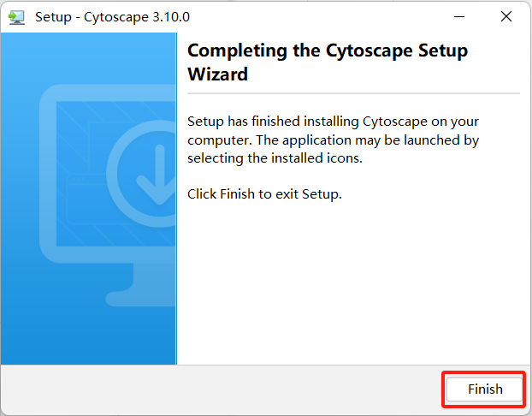Click the 'Setup has finished installing Cytoscape' line
The height and width of the screenshot is (416, 532).
[x=331, y=120]
